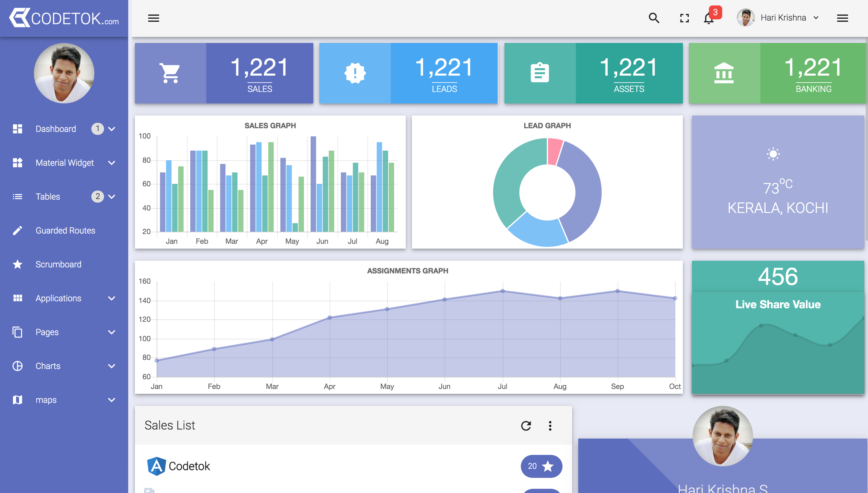Click the Maps sidebar link
868x493 pixels.
[x=64, y=400]
